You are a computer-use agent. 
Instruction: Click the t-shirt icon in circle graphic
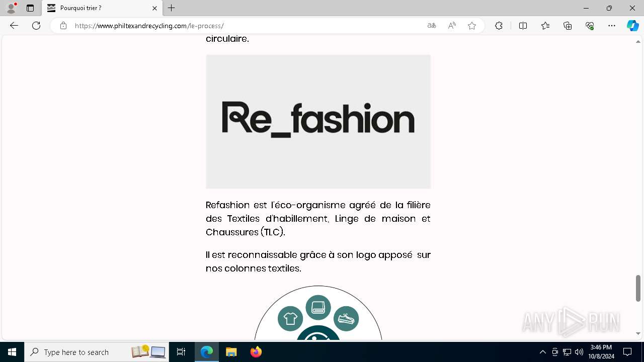(290, 319)
